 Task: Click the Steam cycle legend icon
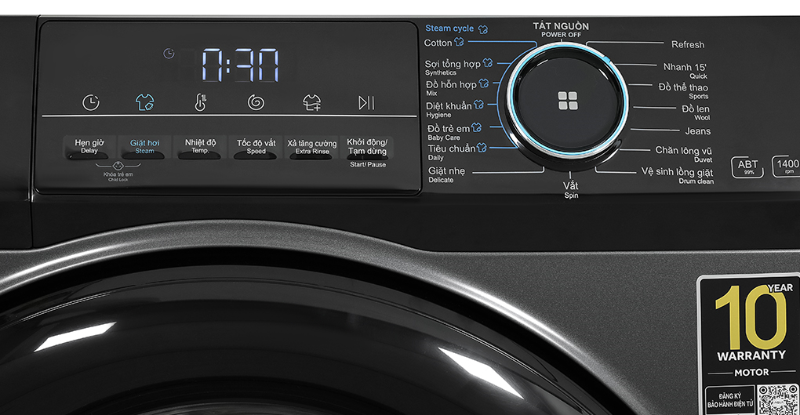click(483, 29)
